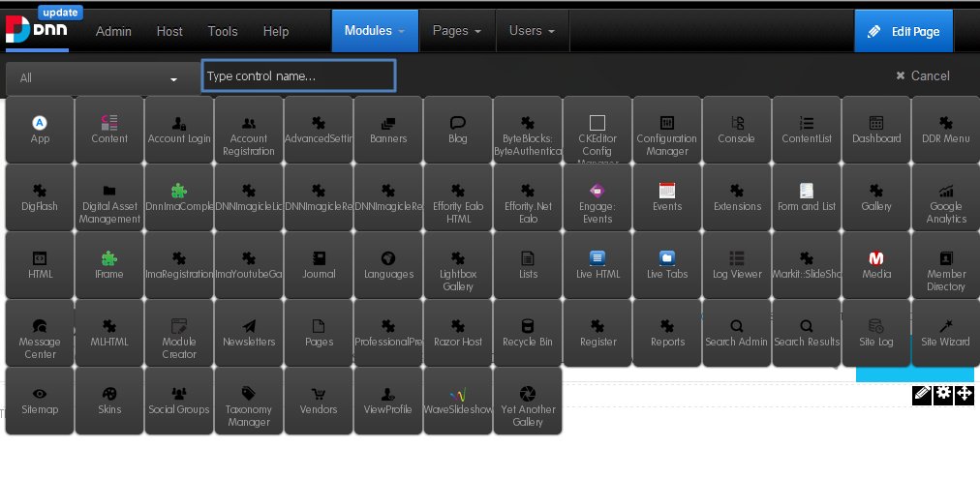Pick the Account Login module
The height and width of the screenshot is (478, 980).
click(x=179, y=130)
